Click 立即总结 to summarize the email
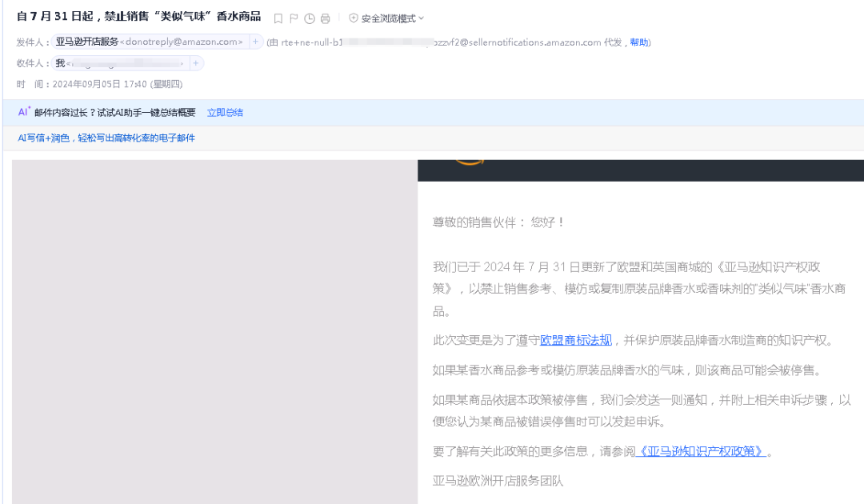 (x=225, y=112)
